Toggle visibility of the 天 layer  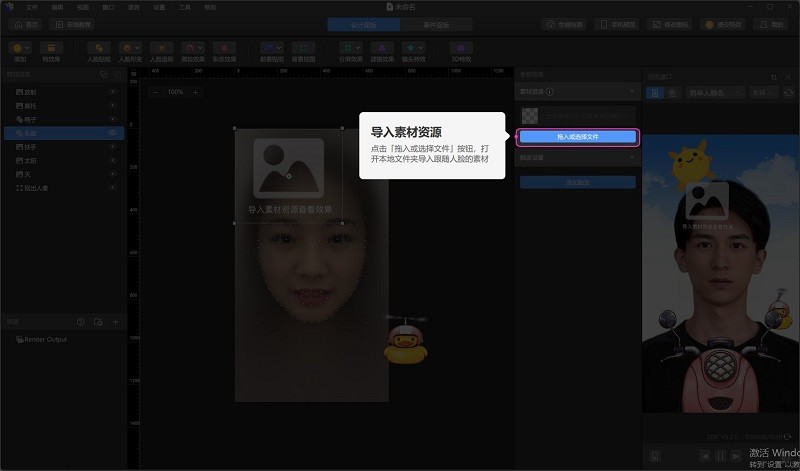click(x=113, y=174)
